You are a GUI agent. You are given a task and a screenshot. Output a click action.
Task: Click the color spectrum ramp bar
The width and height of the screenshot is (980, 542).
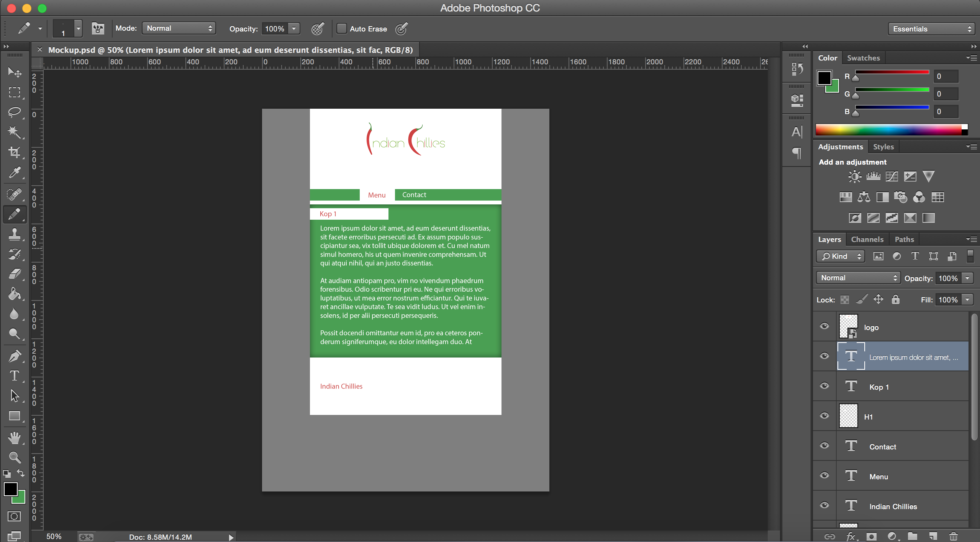889,130
